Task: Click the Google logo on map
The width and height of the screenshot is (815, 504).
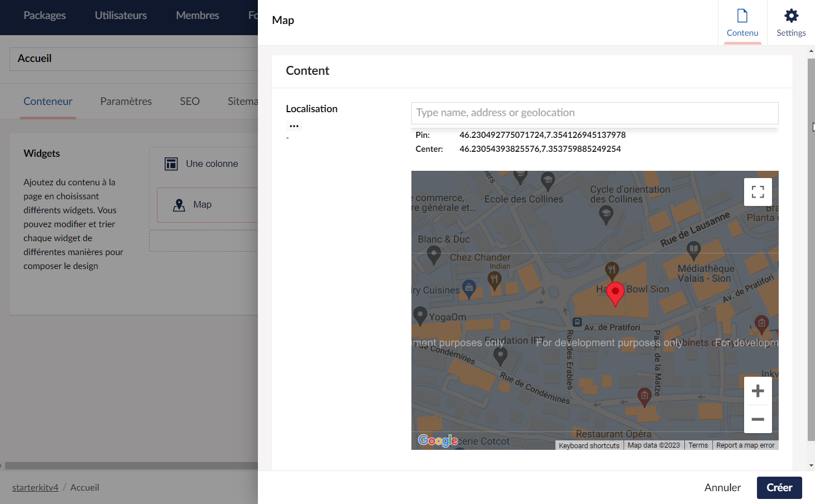Action: click(438, 440)
